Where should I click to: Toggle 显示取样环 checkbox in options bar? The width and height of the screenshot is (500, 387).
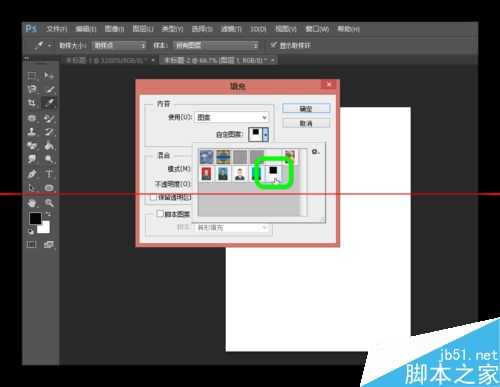click(274, 45)
